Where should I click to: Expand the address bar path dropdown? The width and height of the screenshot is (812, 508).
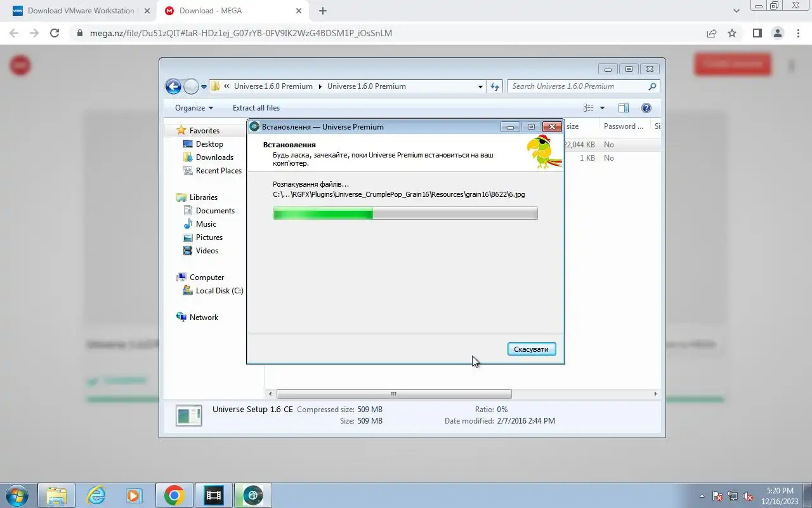[x=480, y=86]
